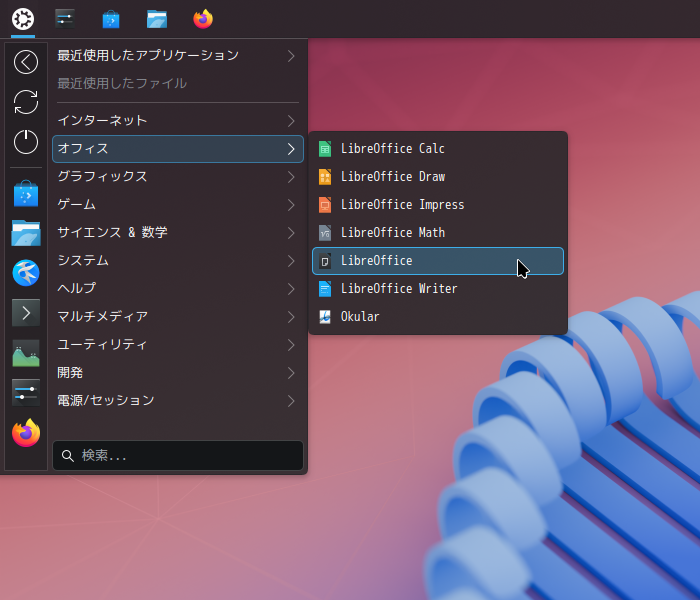Click the search magnifier icon
This screenshot has height=600, width=700.
point(67,456)
